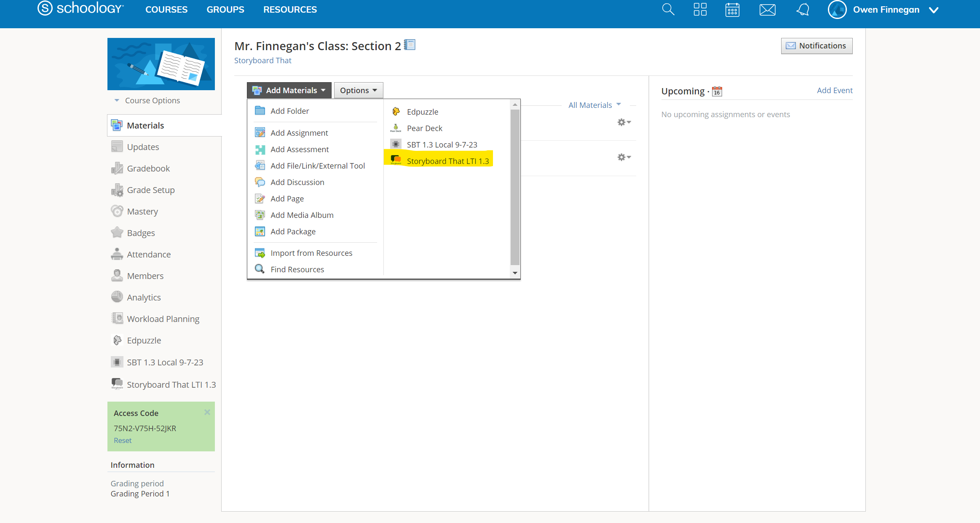Click the Badges star icon

(117, 233)
